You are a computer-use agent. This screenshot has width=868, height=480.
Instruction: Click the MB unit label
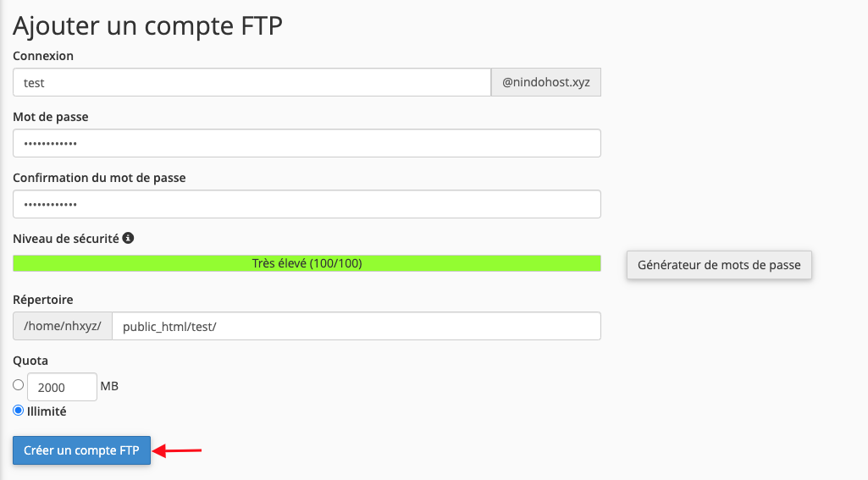[109, 386]
